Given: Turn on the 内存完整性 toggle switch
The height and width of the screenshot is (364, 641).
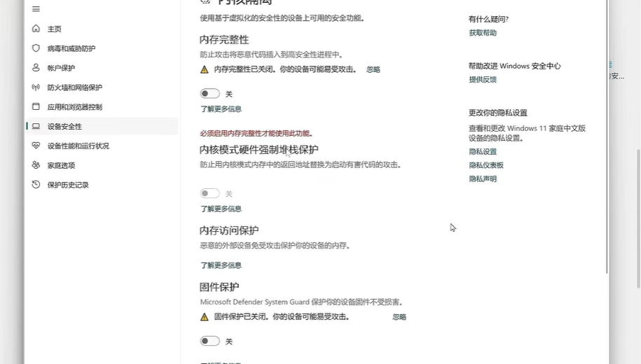Looking at the screenshot, I should click(x=209, y=94).
